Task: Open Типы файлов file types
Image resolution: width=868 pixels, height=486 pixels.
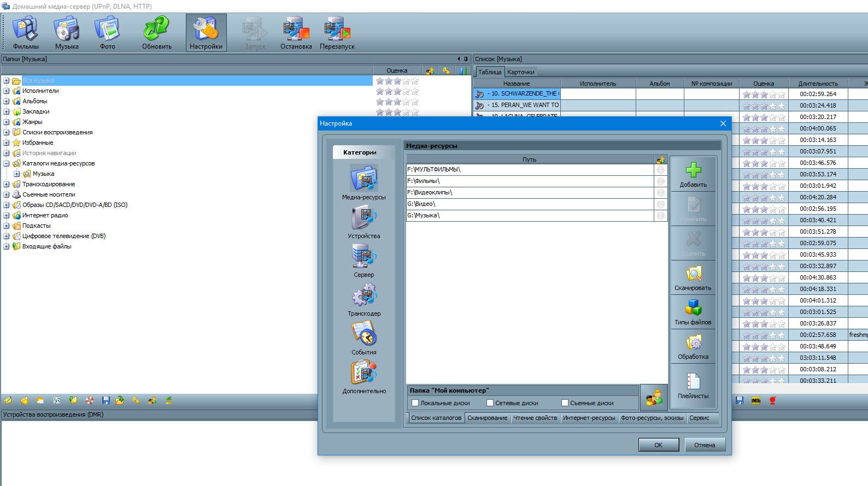Action: pyautogui.click(x=693, y=312)
